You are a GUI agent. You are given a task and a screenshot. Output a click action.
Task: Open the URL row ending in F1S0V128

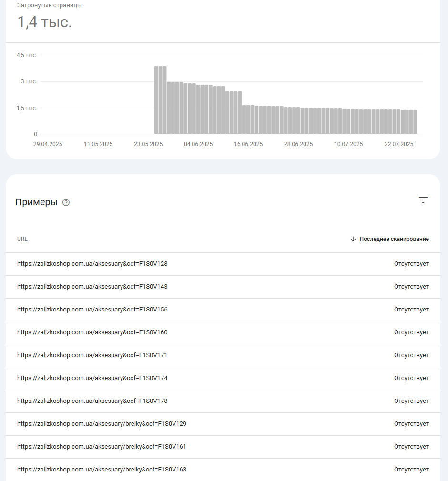tap(223, 264)
